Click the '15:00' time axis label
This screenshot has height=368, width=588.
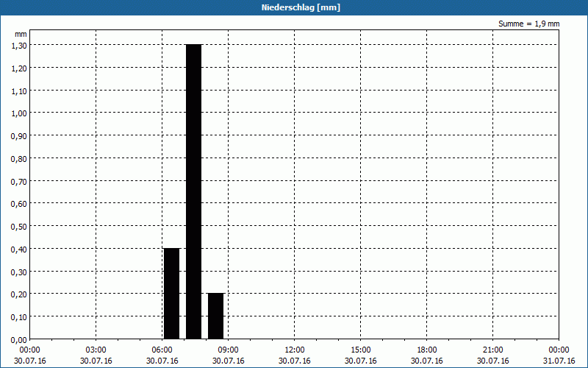tap(361, 350)
